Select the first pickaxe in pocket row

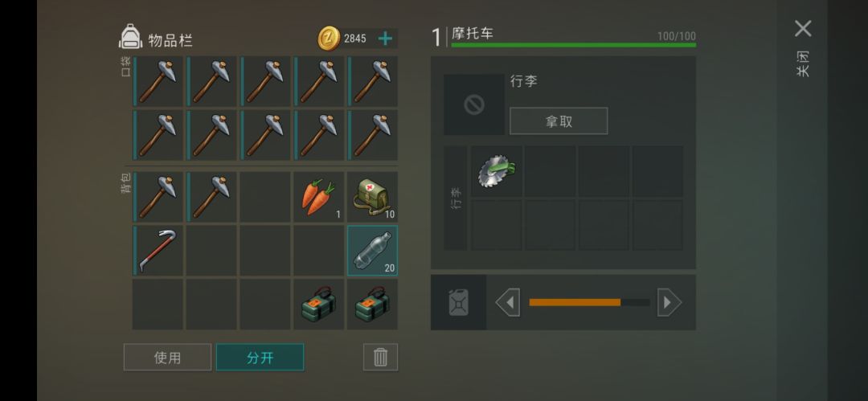pyautogui.click(x=158, y=81)
